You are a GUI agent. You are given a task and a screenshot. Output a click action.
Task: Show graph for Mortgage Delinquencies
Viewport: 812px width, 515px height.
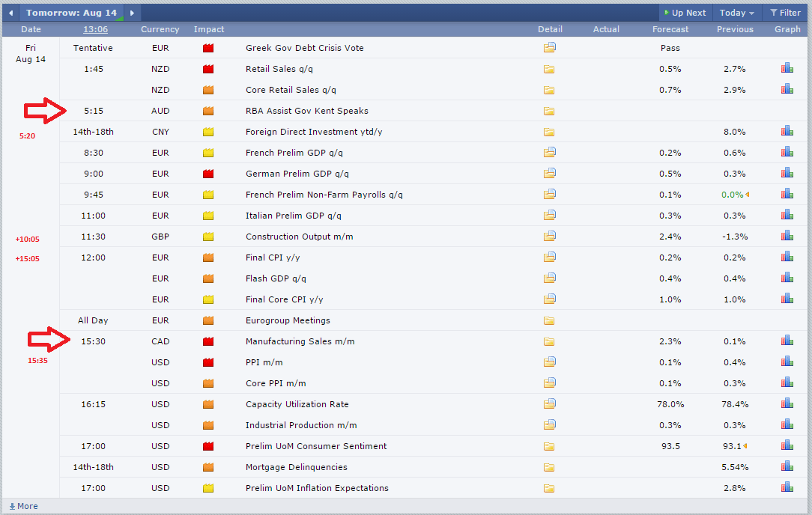pos(787,466)
